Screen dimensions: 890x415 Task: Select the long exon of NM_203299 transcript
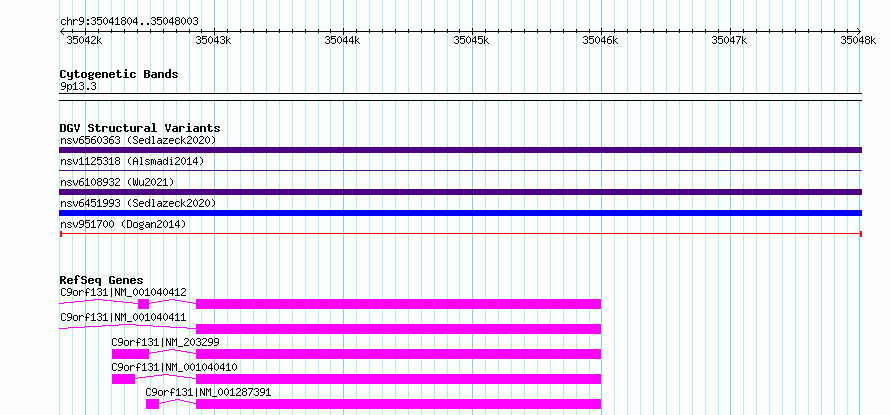tap(398, 354)
